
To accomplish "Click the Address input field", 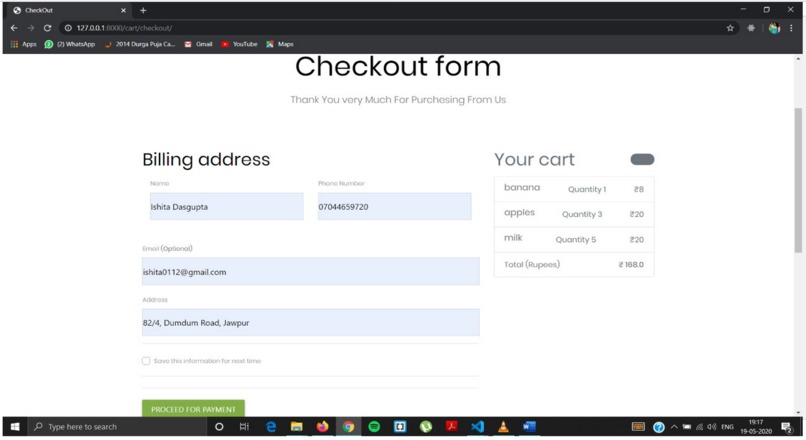I will [310, 322].
